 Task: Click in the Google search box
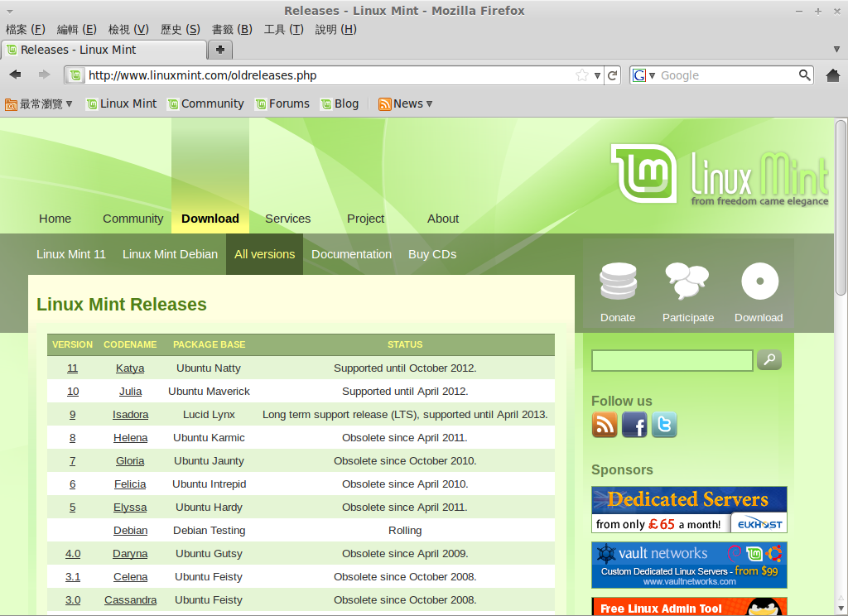pos(727,75)
